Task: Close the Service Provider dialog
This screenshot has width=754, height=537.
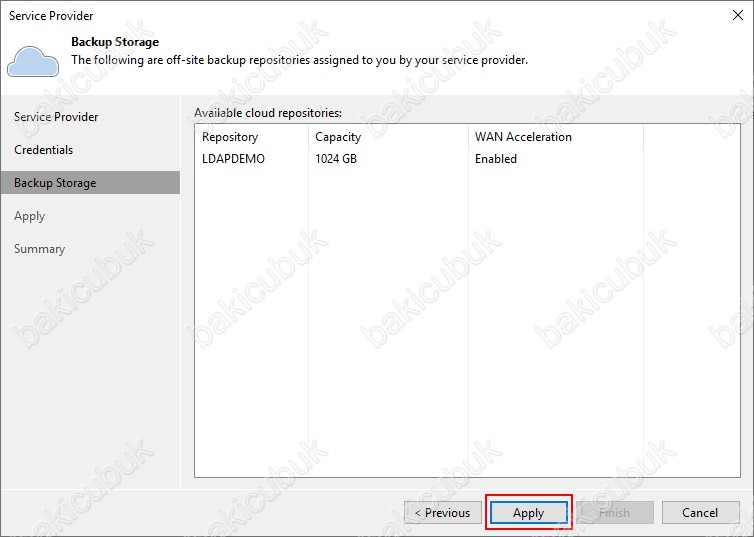Action: click(x=738, y=15)
